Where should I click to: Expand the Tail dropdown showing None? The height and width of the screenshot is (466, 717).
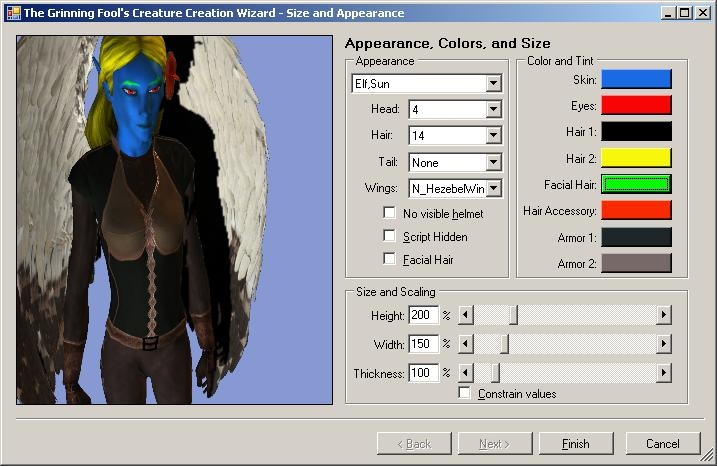coord(493,162)
